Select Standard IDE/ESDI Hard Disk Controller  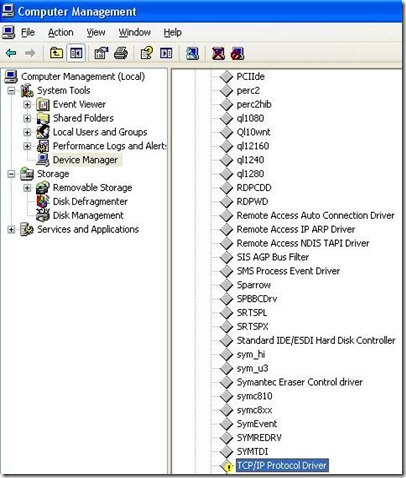[x=316, y=341]
